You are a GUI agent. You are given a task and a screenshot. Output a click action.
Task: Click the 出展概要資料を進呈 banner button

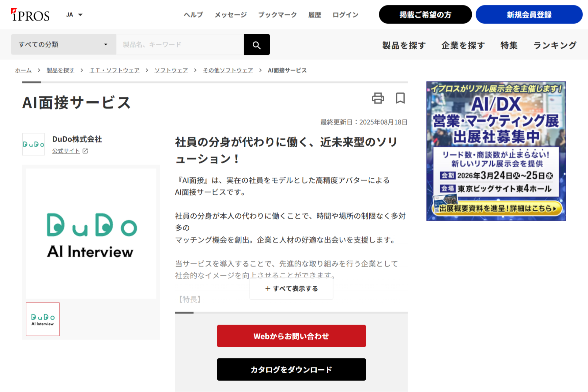(x=497, y=209)
